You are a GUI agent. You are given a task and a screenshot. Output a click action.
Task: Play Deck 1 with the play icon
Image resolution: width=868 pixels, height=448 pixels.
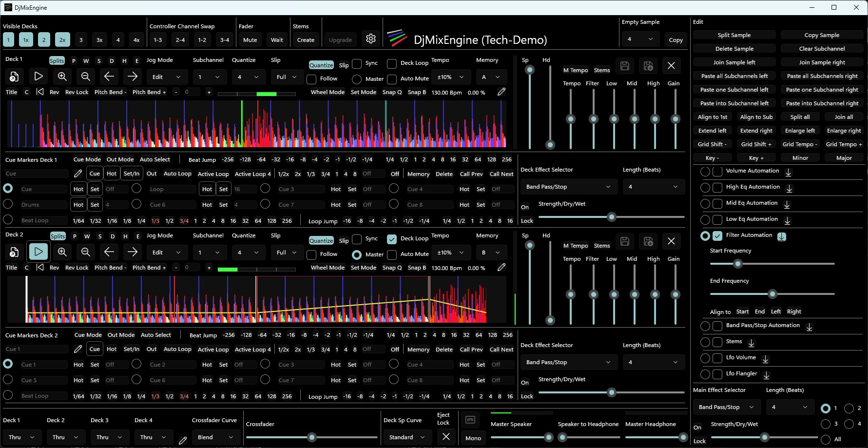coord(38,76)
